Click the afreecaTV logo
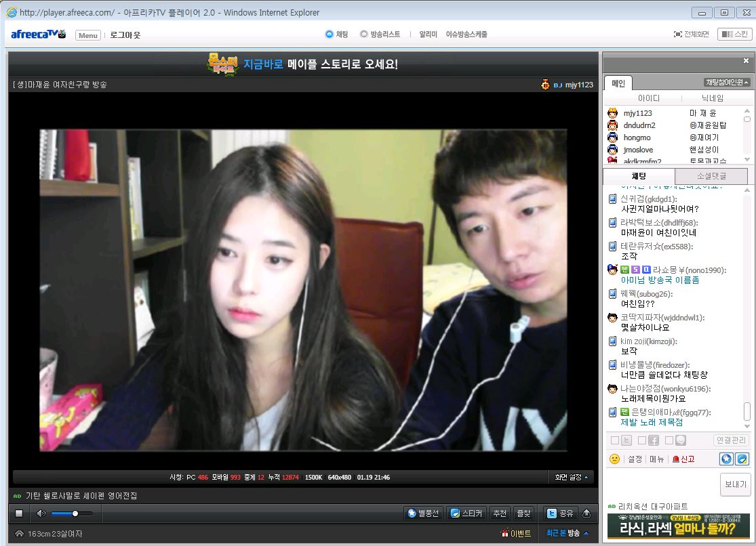Viewport: 756px width, 546px height. [x=38, y=35]
